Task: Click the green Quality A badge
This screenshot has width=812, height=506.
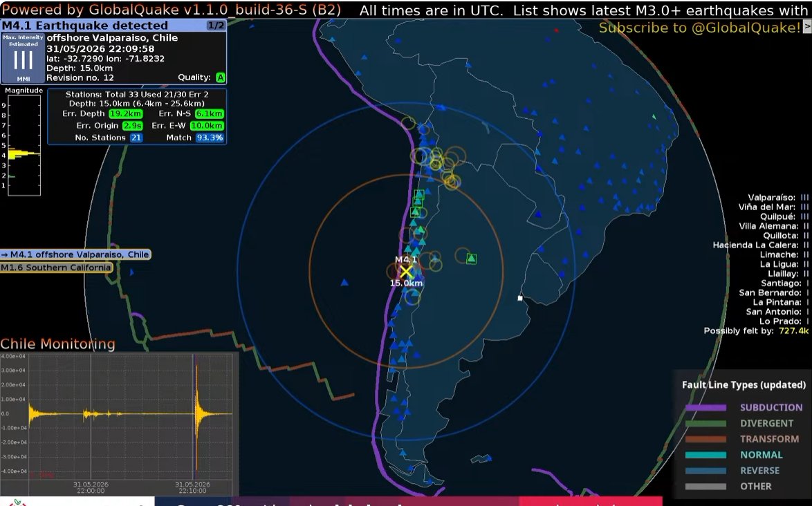Action: tap(221, 77)
